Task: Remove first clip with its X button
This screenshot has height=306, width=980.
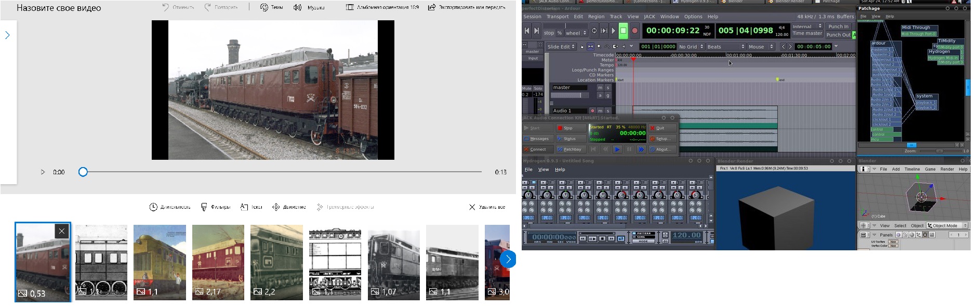Action: point(62,231)
